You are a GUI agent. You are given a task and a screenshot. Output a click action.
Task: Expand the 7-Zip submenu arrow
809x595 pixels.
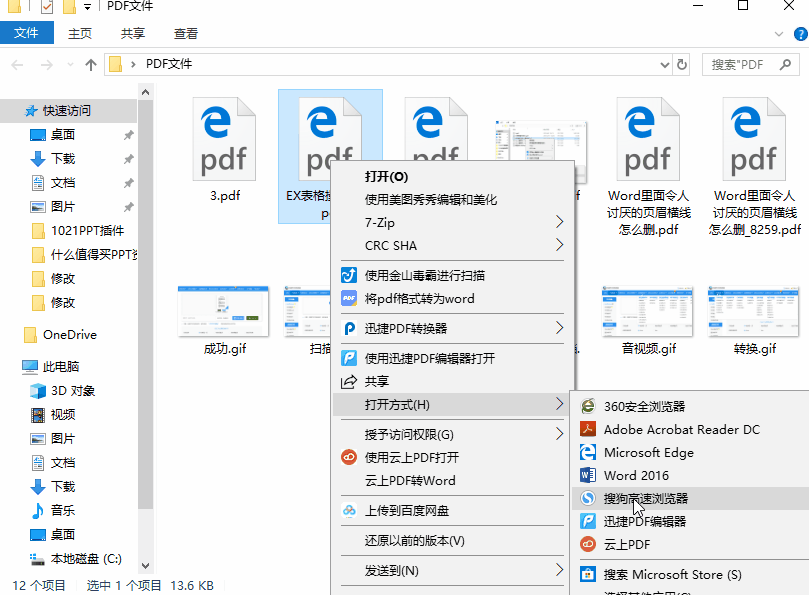[559, 222]
